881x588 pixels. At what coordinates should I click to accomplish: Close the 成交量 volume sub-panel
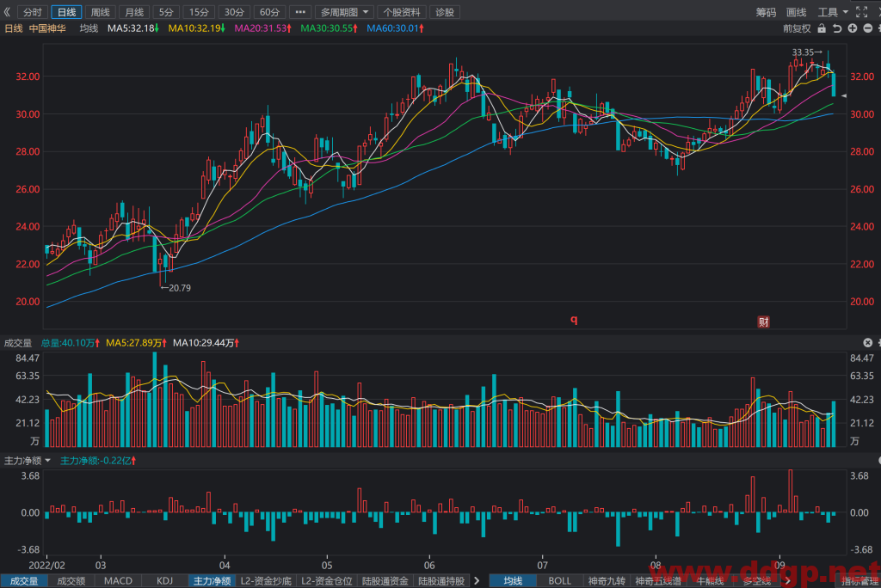(x=867, y=343)
